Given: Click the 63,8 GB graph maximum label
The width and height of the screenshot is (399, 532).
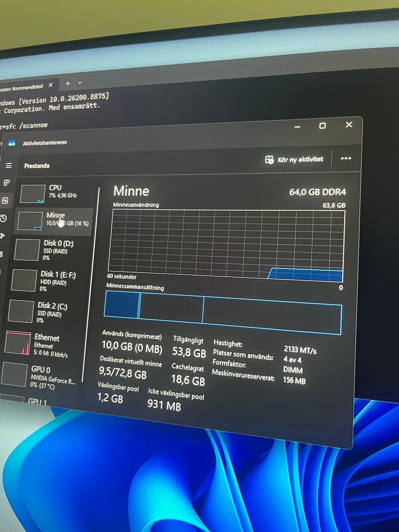Looking at the screenshot, I should pos(334,205).
